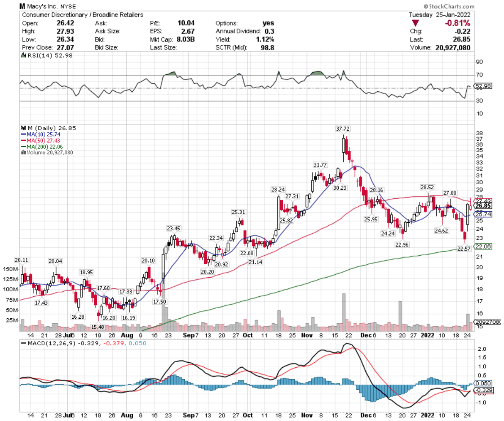The image size is (504, 421).
Task: Click the 25.95 price label
Action: 371,219
